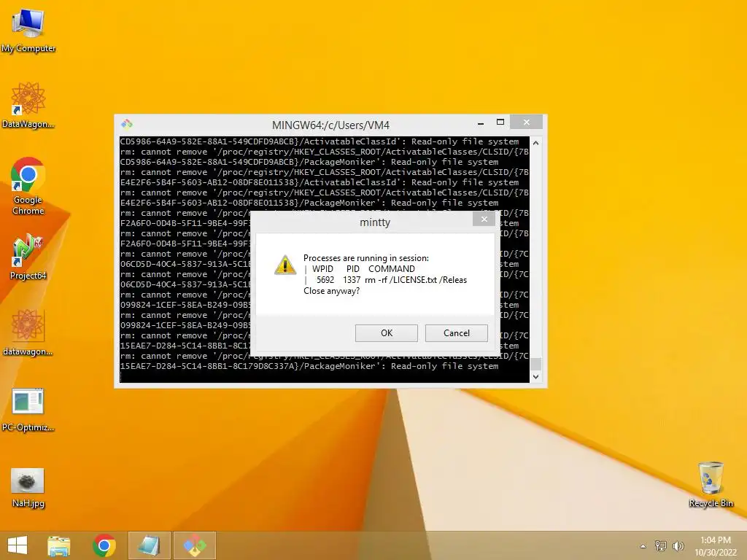
Task: Open network status tray icon
Action: [661, 545]
